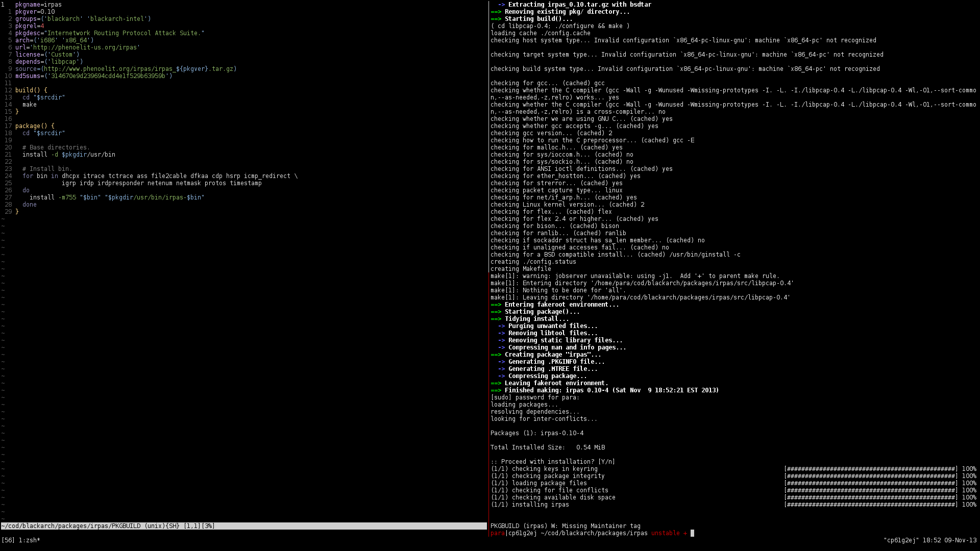Viewport: 980px width, 551px height.
Task: Click progress bar for 'checking package integrity'
Action: point(871,476)
